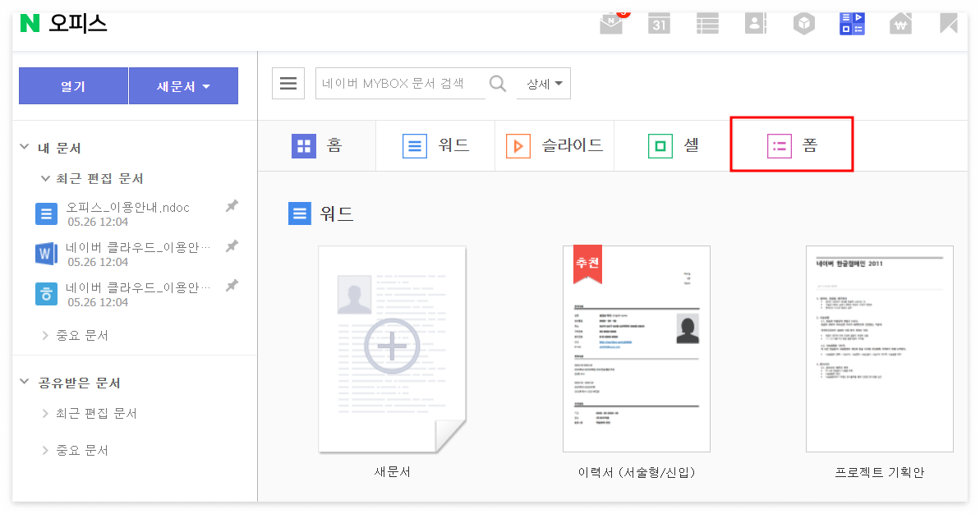Open the Naver Mail icon with notification badge
This screenshot has width=980, height=514.
pyautogui.click(x=610, y=23)
